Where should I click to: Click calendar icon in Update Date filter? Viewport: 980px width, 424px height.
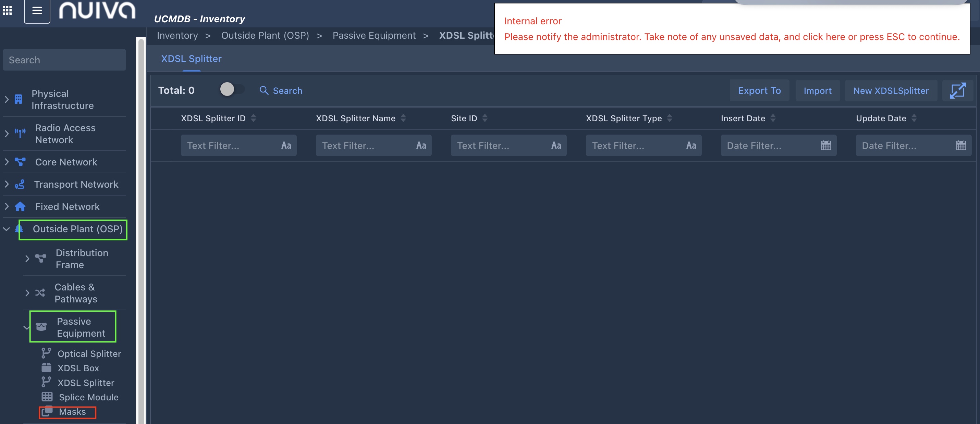(960, 145)
